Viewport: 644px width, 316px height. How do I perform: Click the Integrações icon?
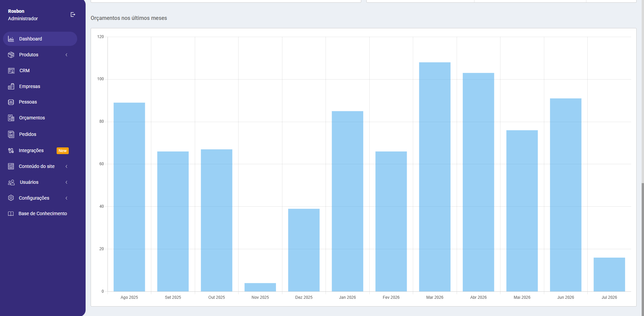pyautogui.click(x=11, y=150)
